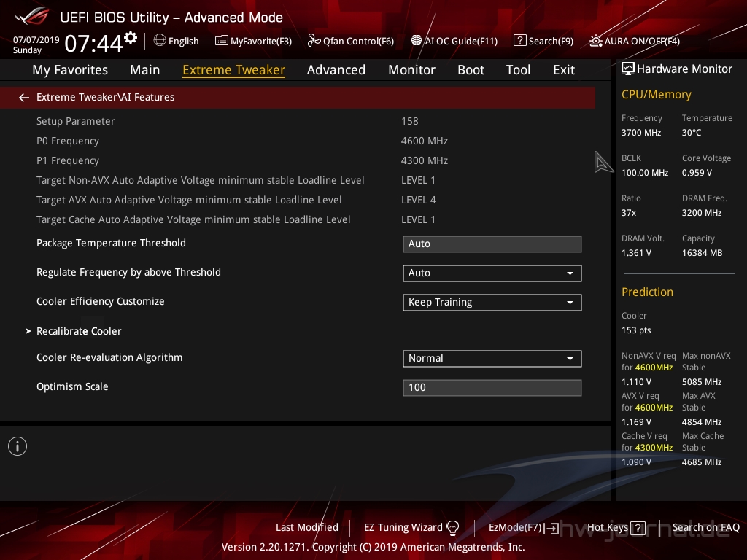
Task: Click Qfan Control(F6) label
Action: pos(358,42)
